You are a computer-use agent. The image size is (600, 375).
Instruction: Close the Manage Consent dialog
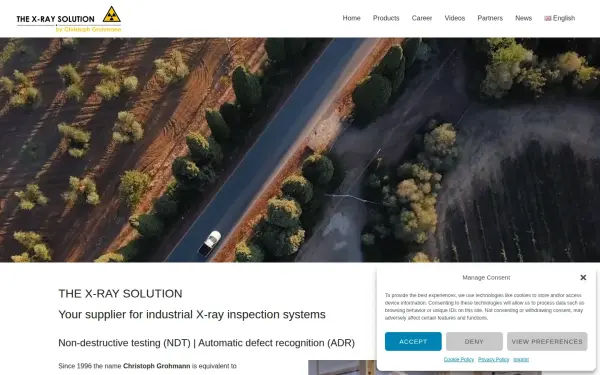tap(583, 277)
